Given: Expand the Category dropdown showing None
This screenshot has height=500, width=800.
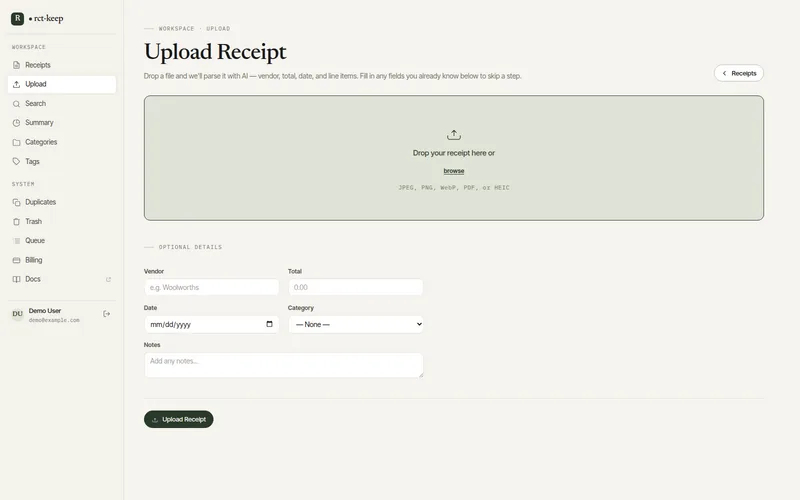Looking at the screenshot, I should coord(356,324).
